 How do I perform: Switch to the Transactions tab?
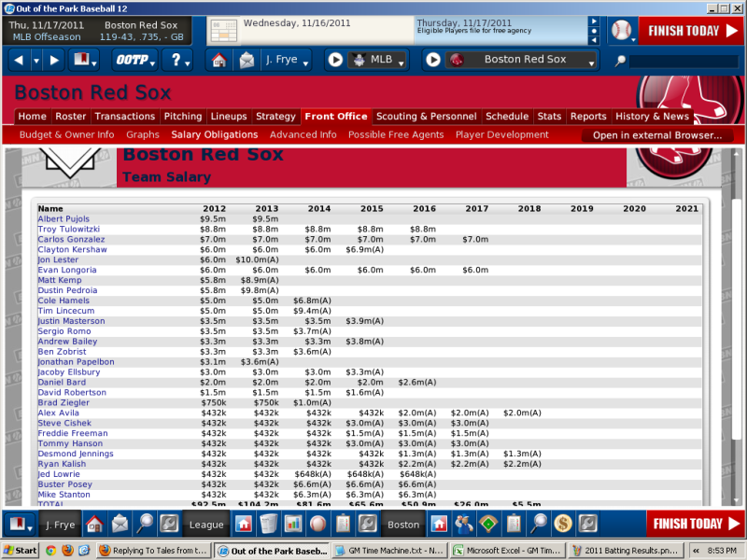(125, 116)
